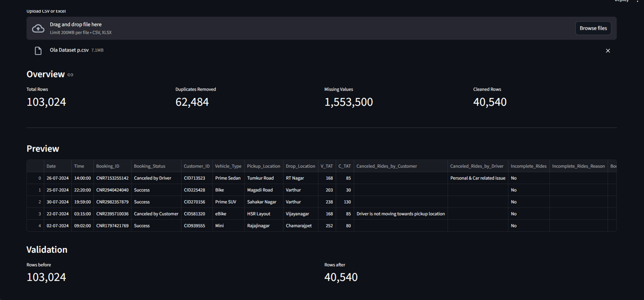Remove the uploaded Ola Dataset file
The width and height of the screenshot is (644, 300).
(x=608, y=51)
